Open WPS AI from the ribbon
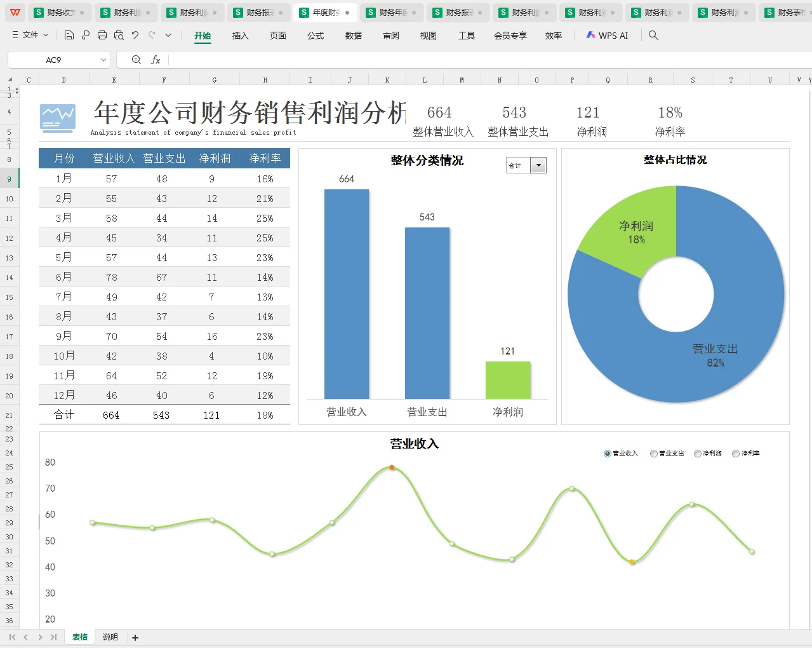Image resolution: width=812 pixels, height=648 pixels. coord(607,36)
